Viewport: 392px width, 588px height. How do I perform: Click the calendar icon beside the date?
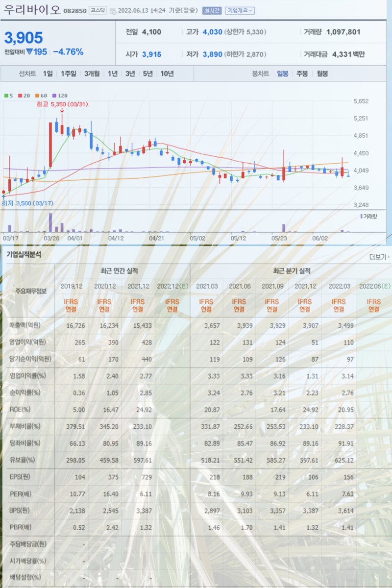click(113, 11)
